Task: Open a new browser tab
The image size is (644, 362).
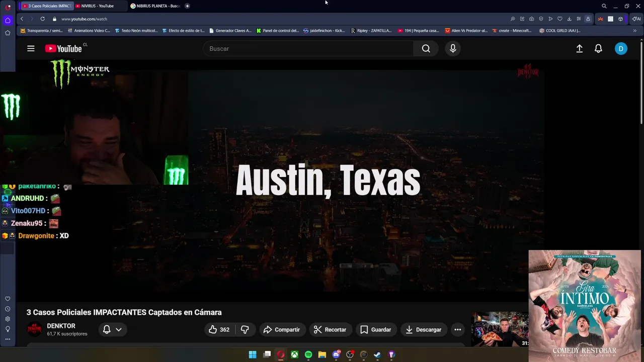Action: (187, 6)
